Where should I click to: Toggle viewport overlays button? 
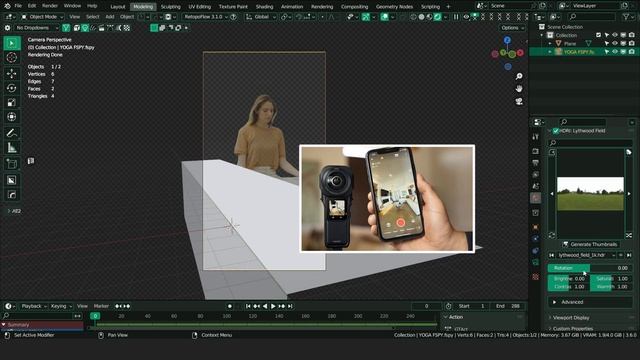[x=384, y=17]
